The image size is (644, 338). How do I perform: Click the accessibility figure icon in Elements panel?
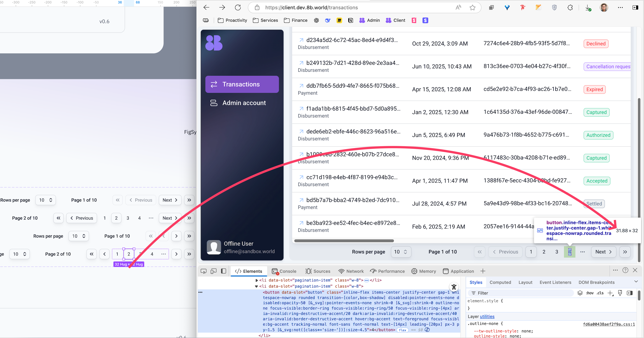point(454,287)
